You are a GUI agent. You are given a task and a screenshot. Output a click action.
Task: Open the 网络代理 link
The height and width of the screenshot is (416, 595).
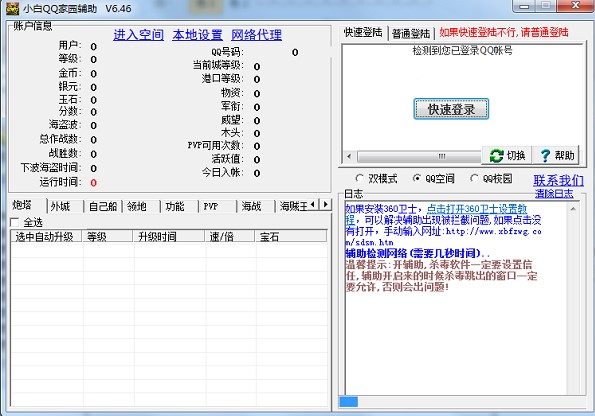tap(257, 35)
